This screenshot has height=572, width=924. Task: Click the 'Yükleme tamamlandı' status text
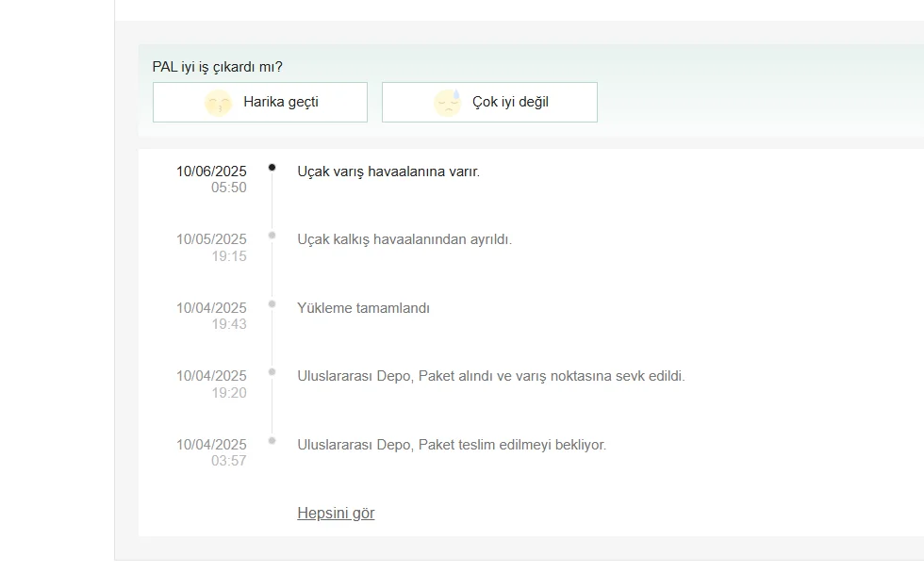[x=363, y=308]
